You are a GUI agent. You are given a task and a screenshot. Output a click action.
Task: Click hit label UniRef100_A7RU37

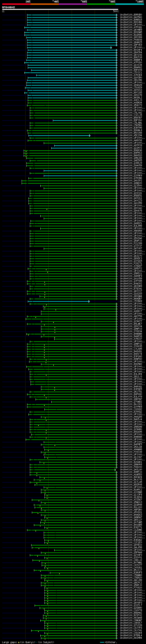(x=131, y=339)
